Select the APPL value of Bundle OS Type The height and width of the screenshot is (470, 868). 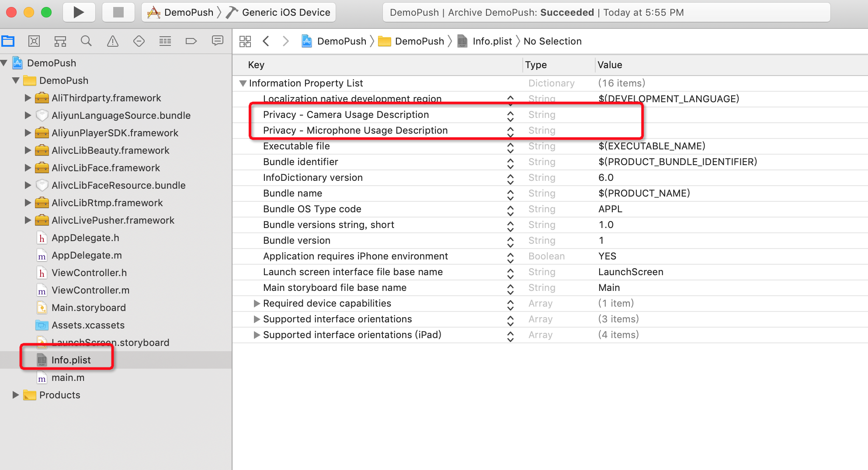(x=610, y=209)
